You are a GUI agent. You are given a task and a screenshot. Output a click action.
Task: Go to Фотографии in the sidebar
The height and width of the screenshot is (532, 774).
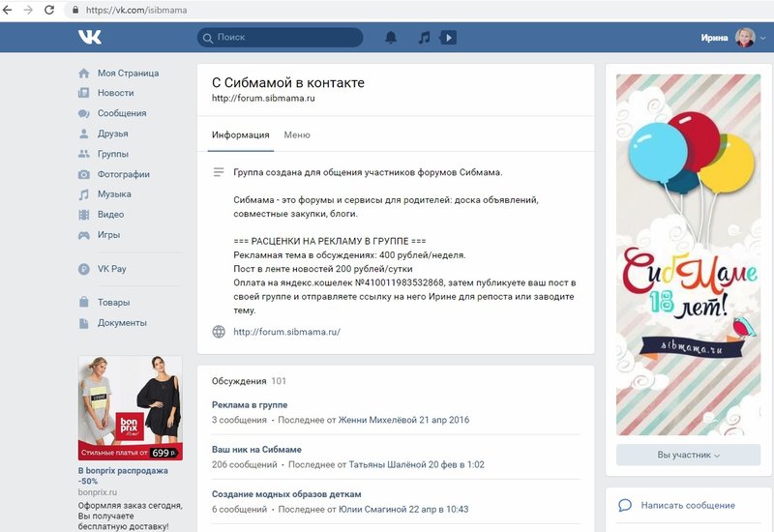[x=123, y=174]
